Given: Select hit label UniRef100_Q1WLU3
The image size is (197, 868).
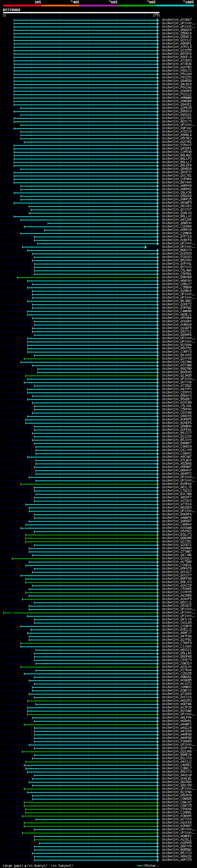Looking at the screenshot, I should coord(176,213).
